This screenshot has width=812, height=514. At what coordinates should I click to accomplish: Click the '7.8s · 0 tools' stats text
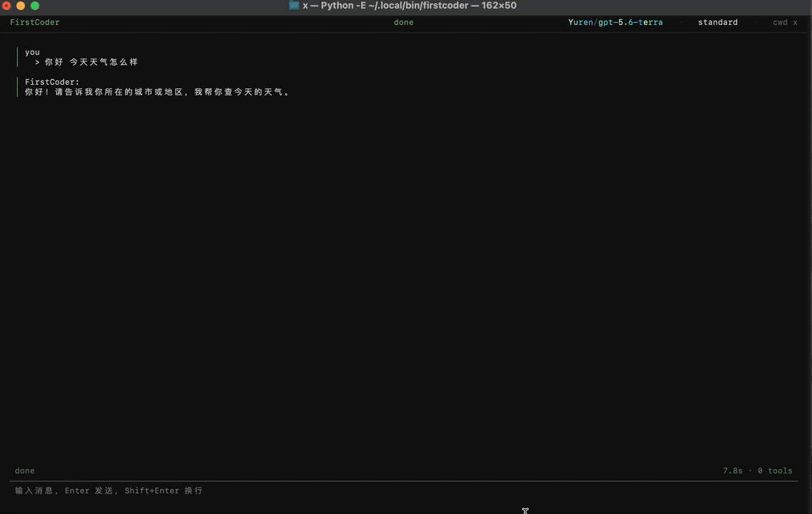click(x=758, y=471)
